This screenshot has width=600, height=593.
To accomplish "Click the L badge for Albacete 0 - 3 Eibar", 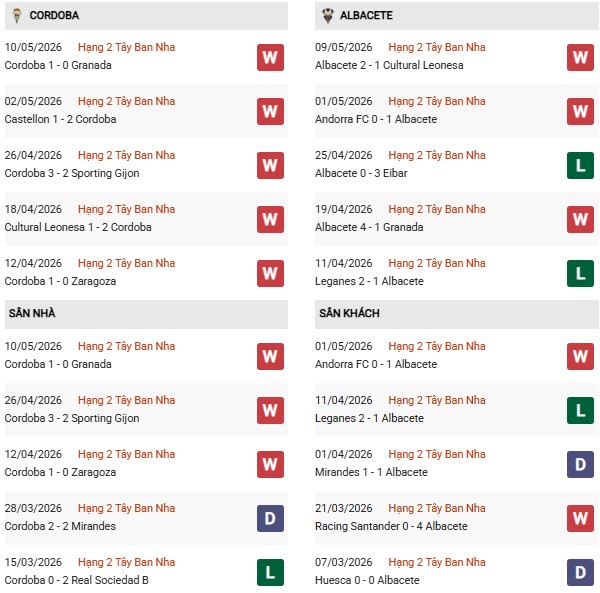I will click(580, 166).
